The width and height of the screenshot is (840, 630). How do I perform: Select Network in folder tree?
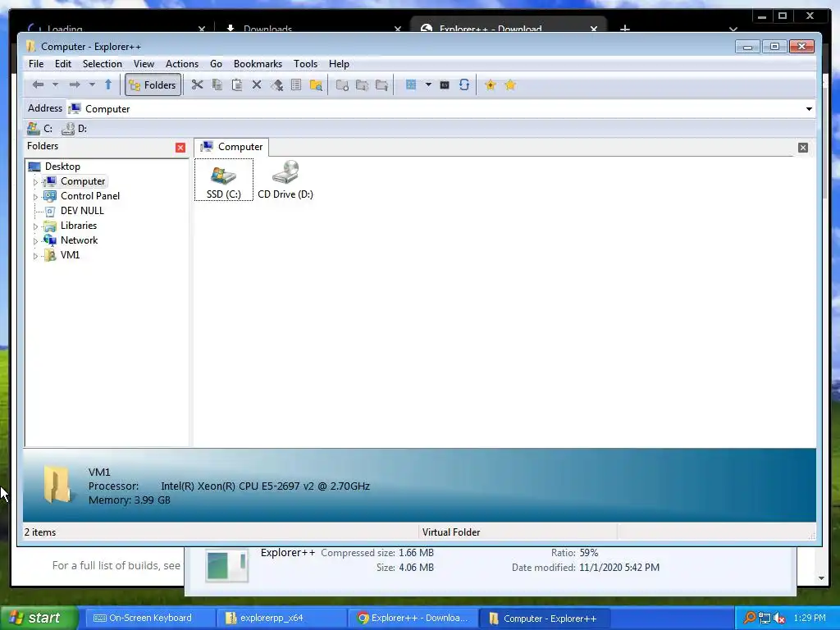pos(79,240)
